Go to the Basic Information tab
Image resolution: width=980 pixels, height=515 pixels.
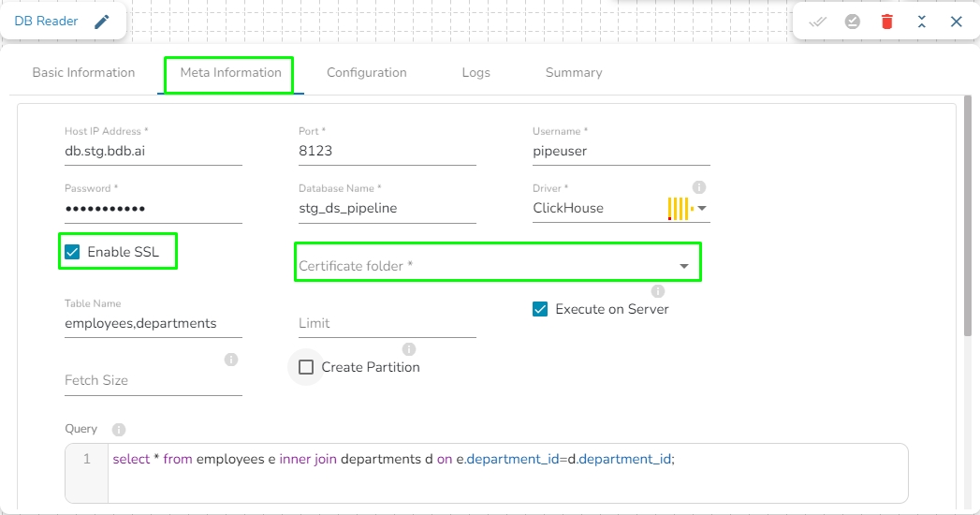[83, 73]
